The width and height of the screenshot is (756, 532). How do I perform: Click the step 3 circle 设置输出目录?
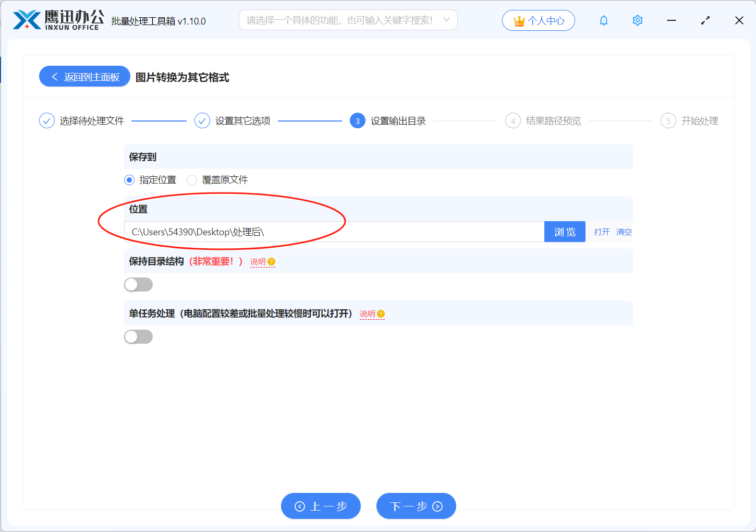coord(357,121)
